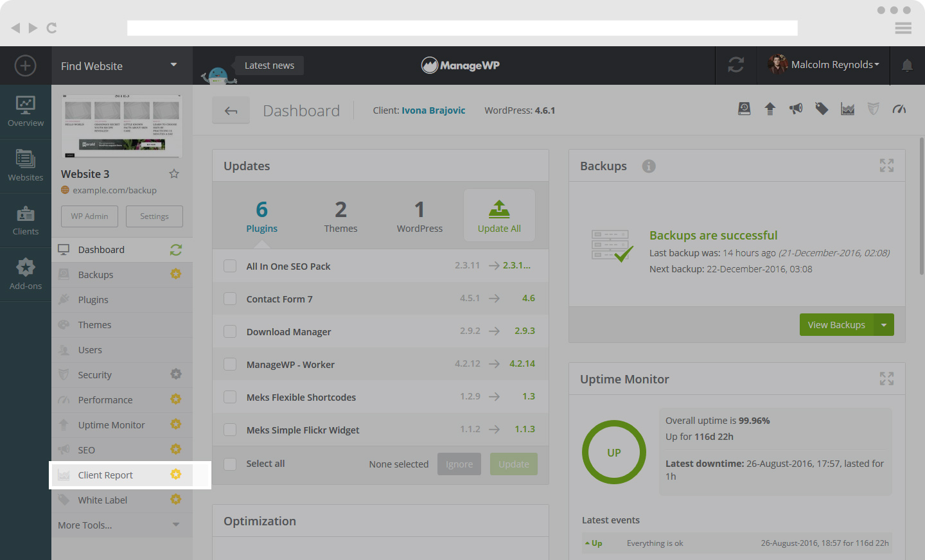Open client Ivona Brajovic link

coord(434,110)
